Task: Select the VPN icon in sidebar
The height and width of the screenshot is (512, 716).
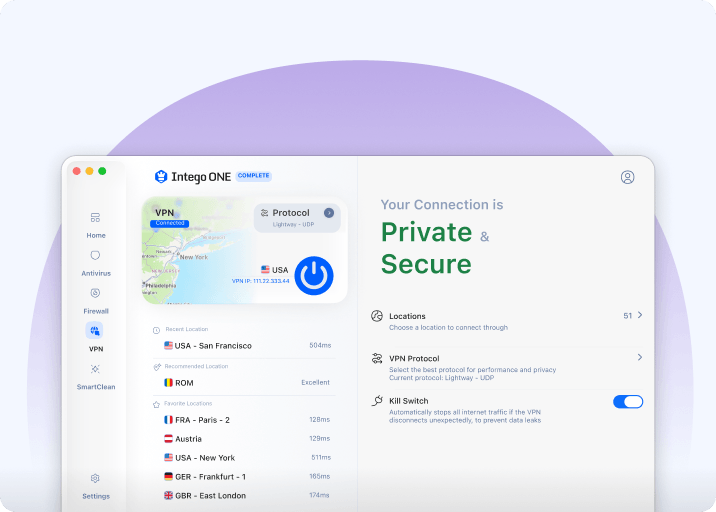Action: coord(95,331)
